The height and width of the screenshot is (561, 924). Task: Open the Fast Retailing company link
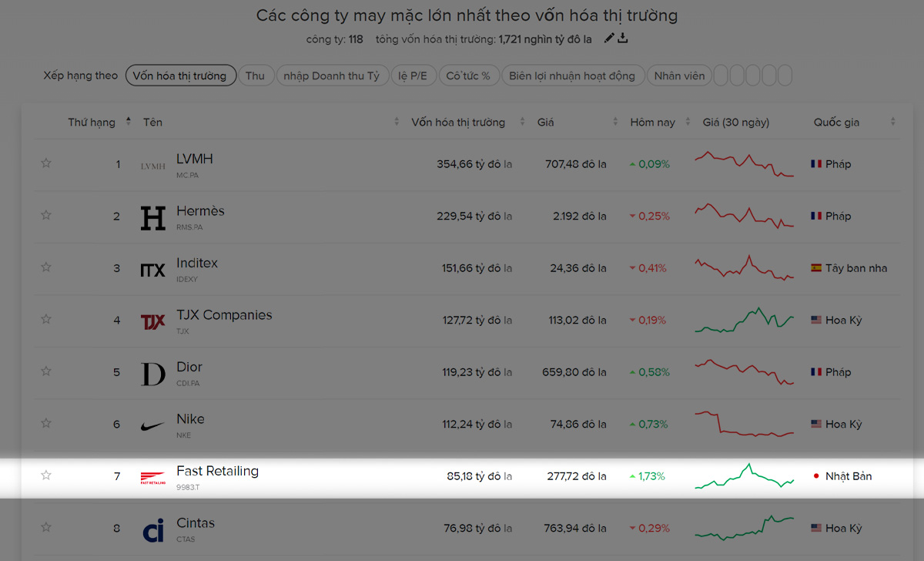click(217, 471)
